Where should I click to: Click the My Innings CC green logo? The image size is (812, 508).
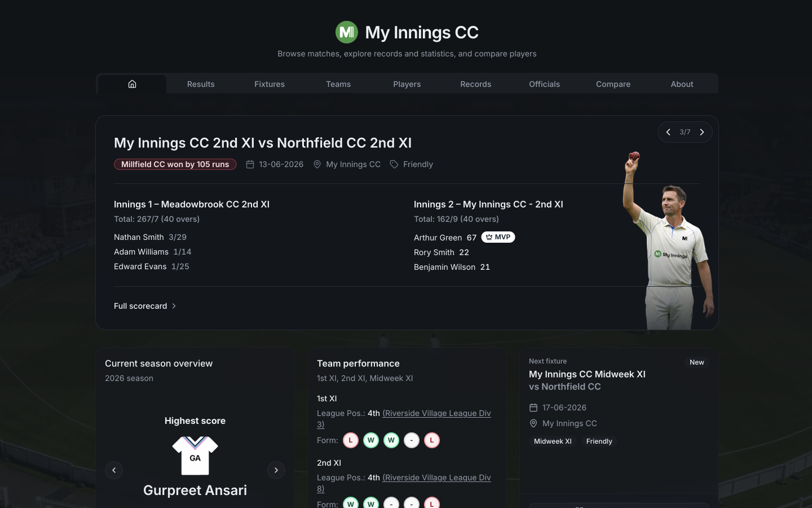[347, 32]
